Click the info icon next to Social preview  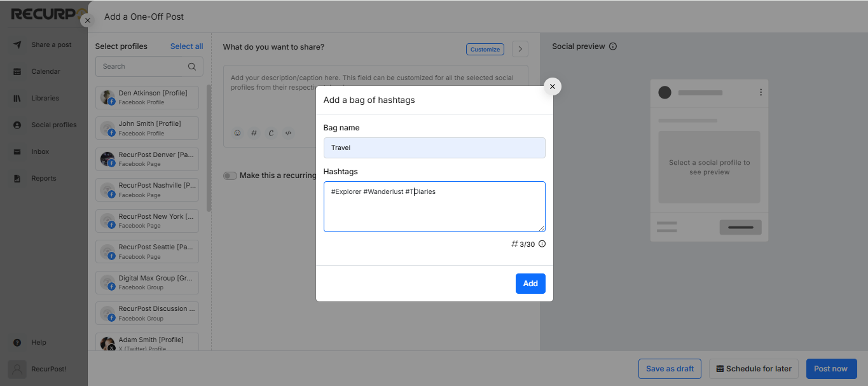click(x=613, y=46)
